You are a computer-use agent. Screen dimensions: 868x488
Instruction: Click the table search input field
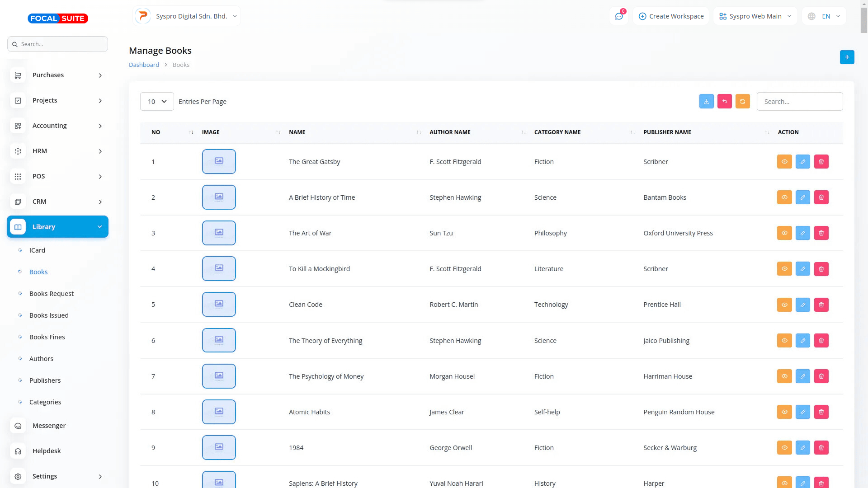tap(799, 102)
